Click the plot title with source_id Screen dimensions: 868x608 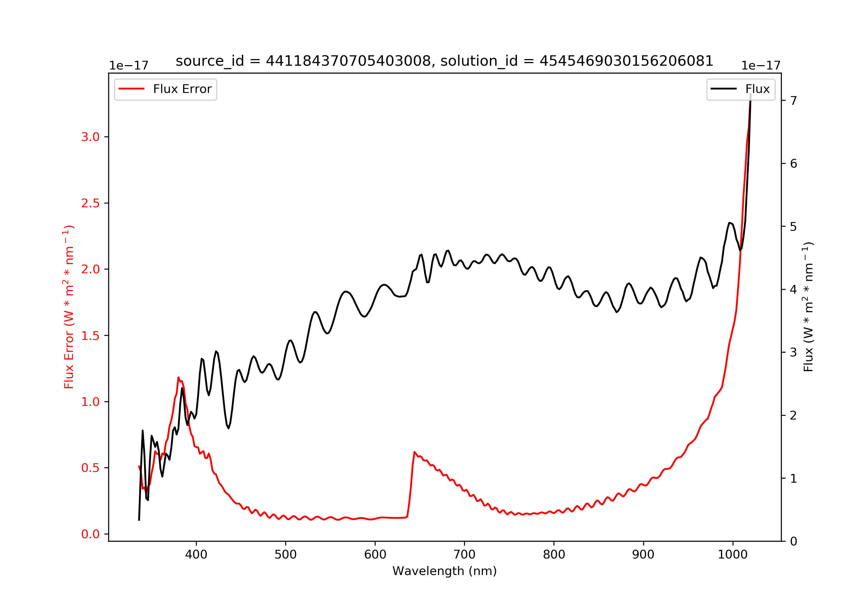(444, 61)
